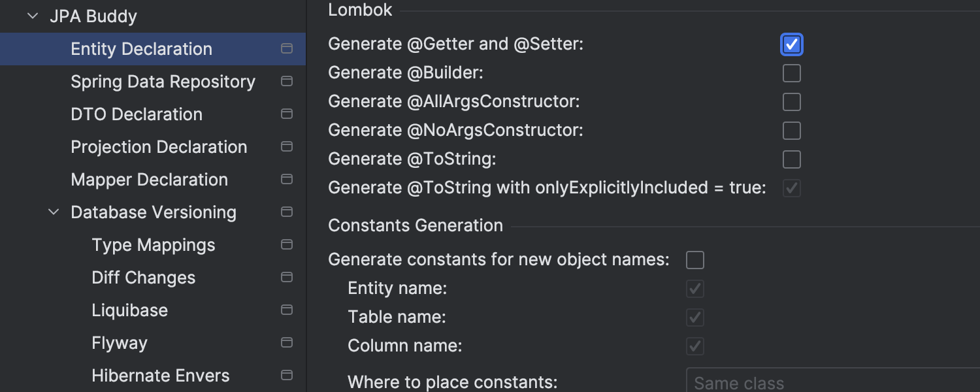Tick Generate constants for new object names
Screen dimensions: 980x392
point(694,260)
